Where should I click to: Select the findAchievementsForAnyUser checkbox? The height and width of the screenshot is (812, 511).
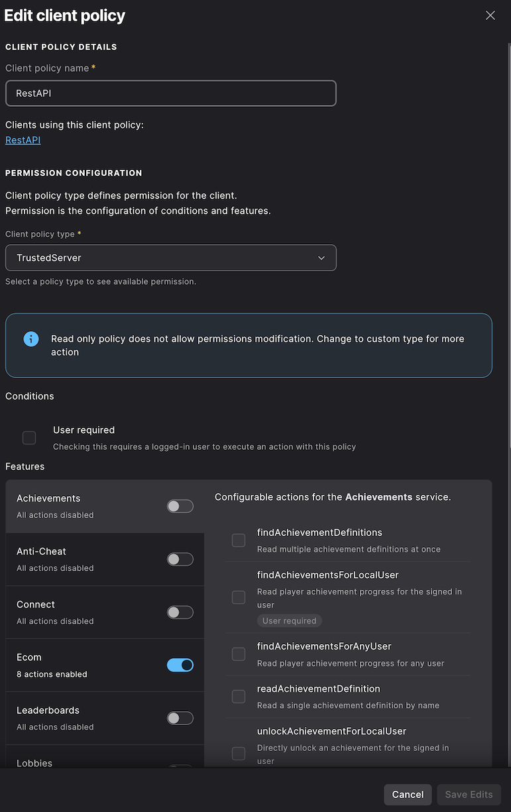pos(239,654)
